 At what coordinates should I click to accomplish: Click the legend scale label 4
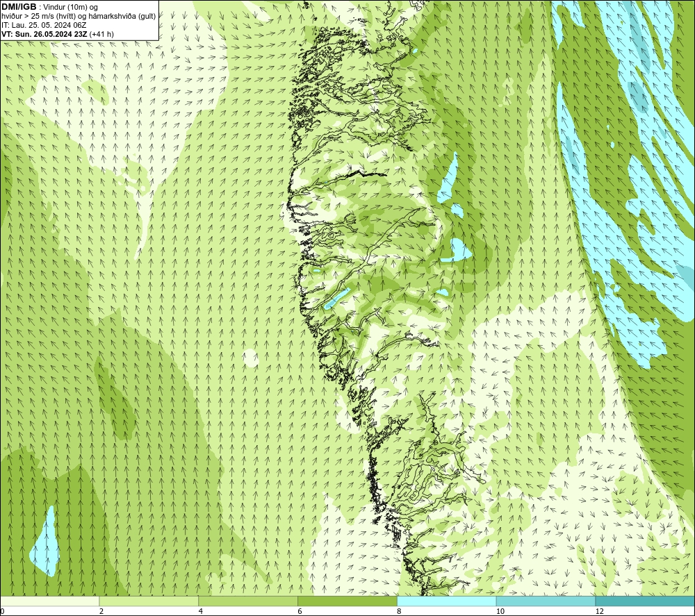tap(201, 612)
